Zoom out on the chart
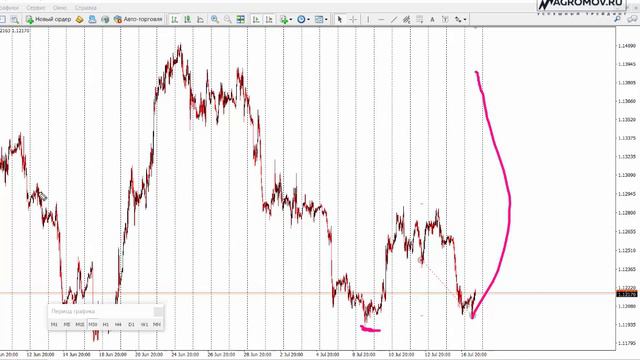 click(228, 19)
